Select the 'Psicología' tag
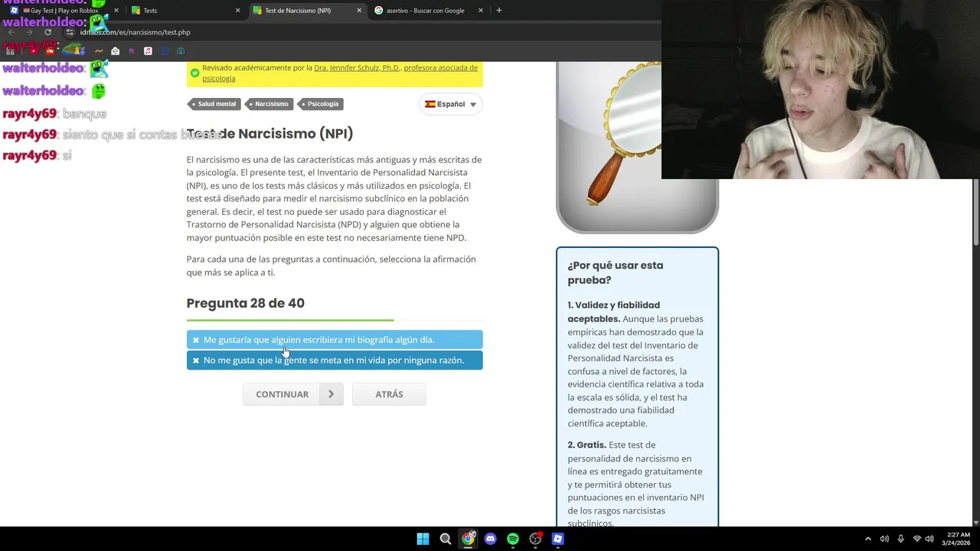Screen dimensions: 980x551 [x=320, y=104]
